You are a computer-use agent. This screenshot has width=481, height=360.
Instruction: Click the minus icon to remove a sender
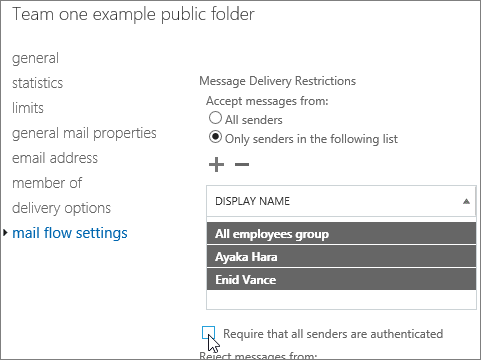coord(242,164)
